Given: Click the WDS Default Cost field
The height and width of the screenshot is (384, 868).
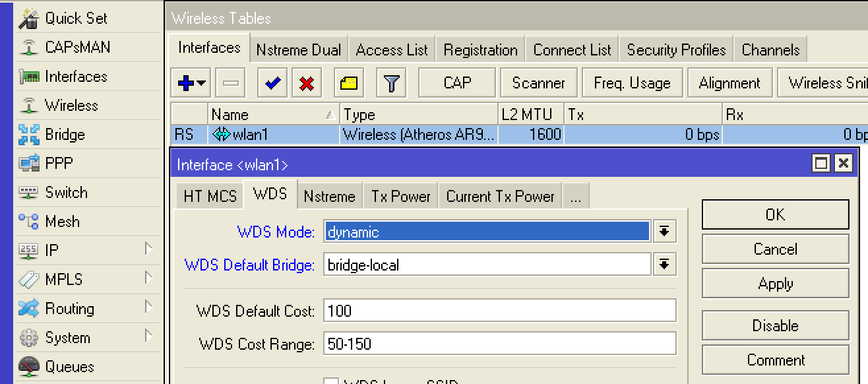Looking at the screenshot, I should pos(500,310).
